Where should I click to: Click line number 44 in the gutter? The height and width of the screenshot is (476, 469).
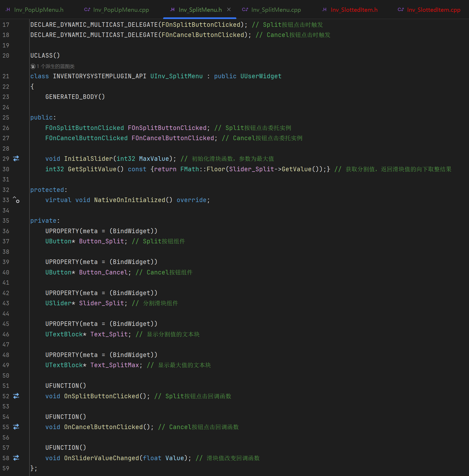[6, 314]
